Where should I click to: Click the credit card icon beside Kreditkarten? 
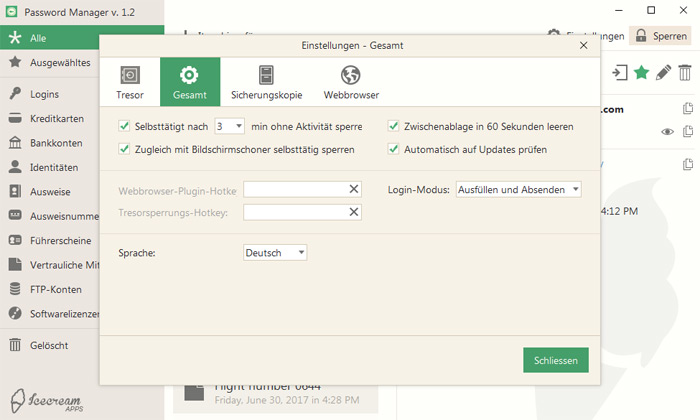tap(15, 118)
